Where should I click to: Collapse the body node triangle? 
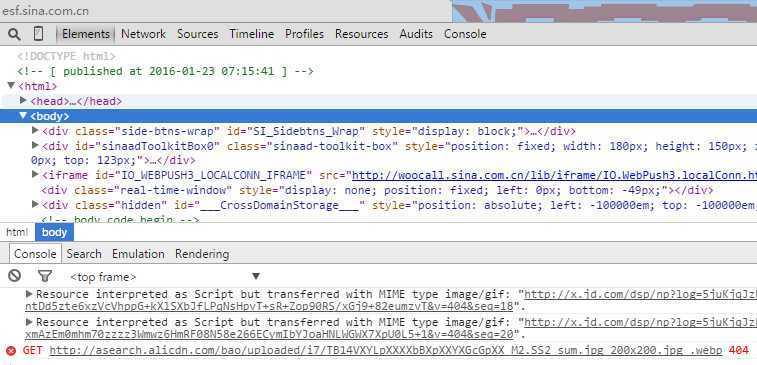pyautogui.click(x=23, y=115)
